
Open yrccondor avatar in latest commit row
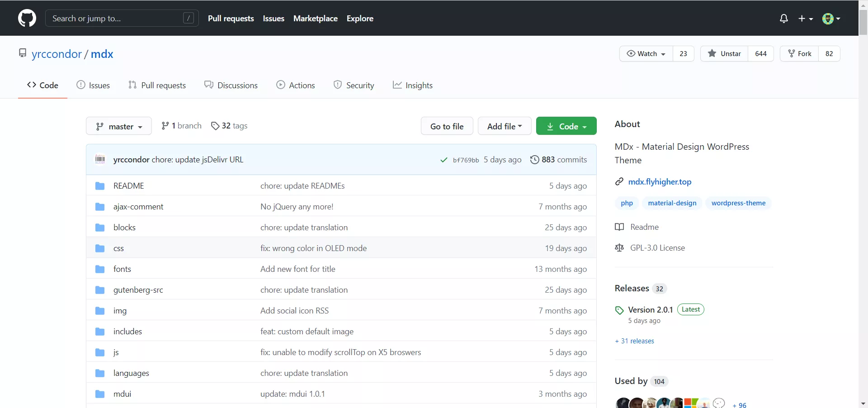100,159
